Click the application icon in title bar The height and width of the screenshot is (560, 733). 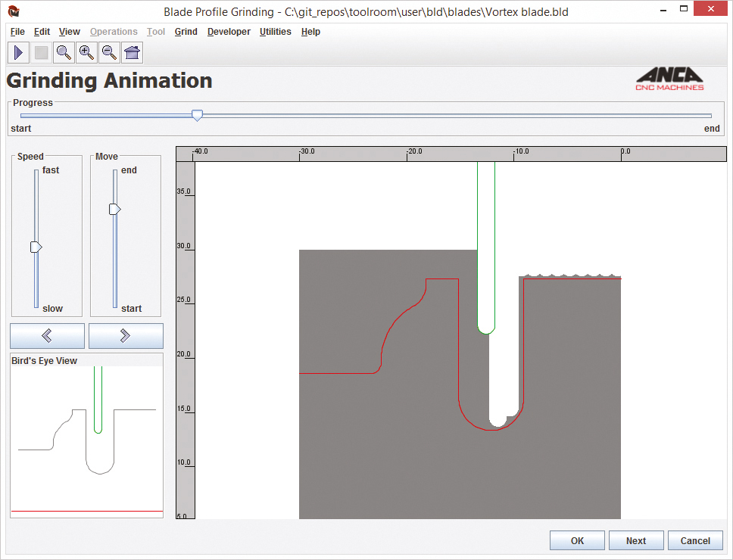coord(14,11)
